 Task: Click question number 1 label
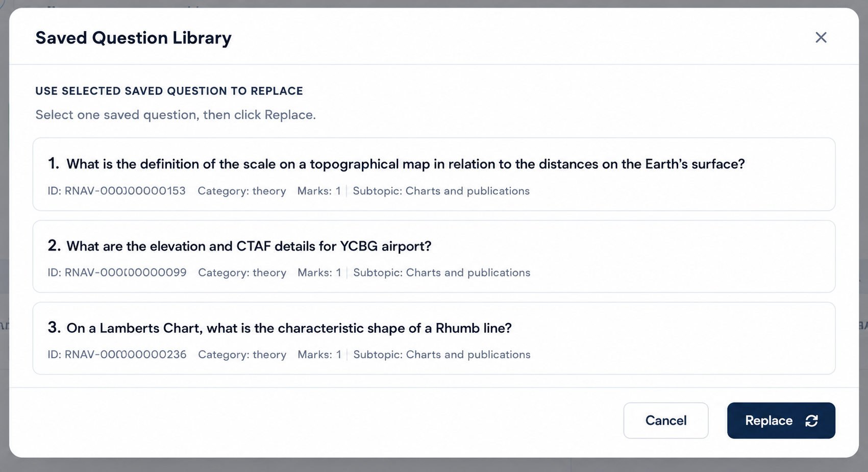[x=54, y=163]
